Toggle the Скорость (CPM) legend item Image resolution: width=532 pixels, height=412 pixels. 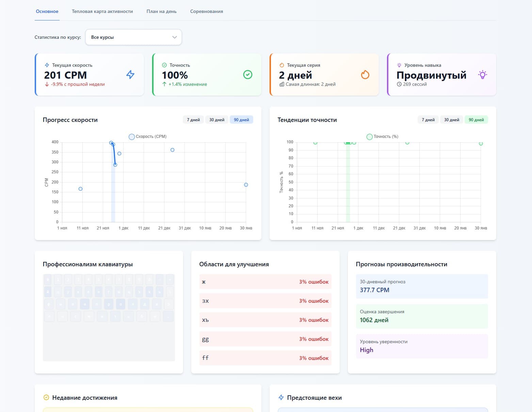[148, 137]
